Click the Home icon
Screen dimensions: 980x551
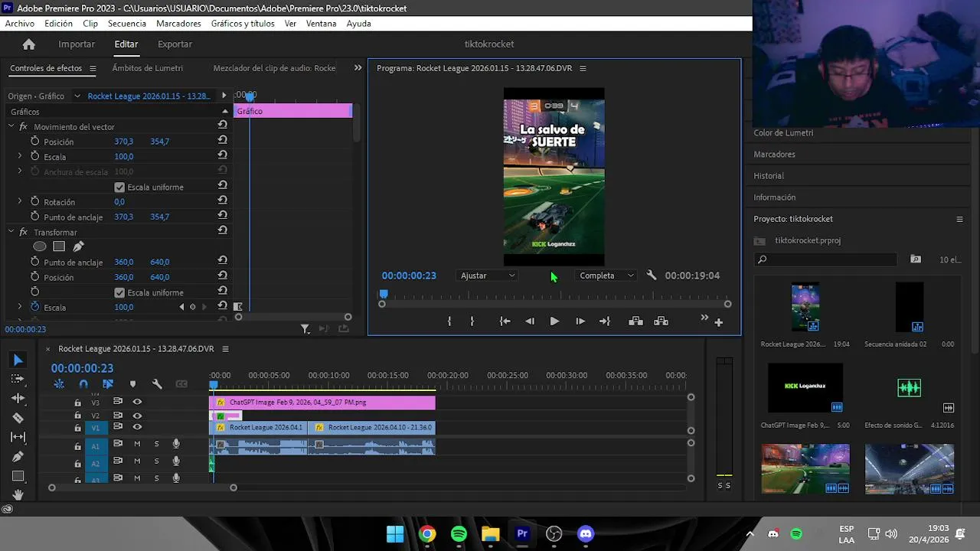coord(28,44)
